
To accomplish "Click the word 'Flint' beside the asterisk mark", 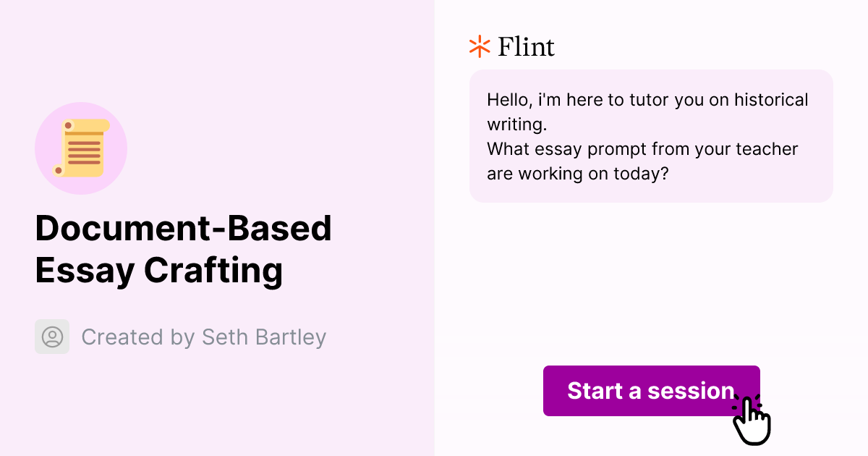I will tap(525, 46).
